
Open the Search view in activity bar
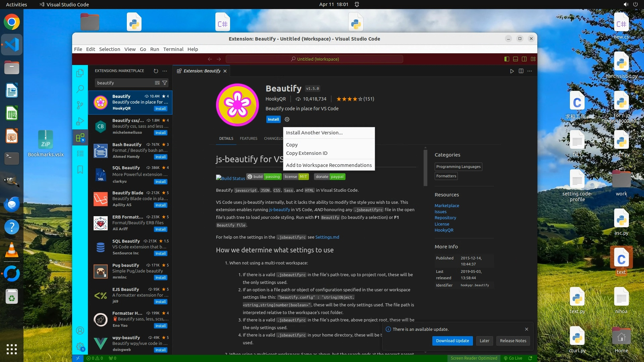click(80, 89)
